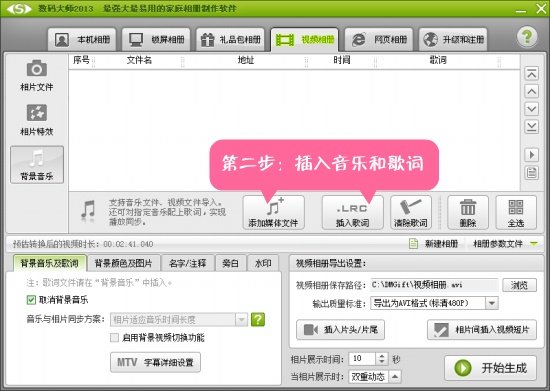Click the music note icon beside hint text
The height and width of the screenshot is (391, 550).
click(x=88, y=210)
